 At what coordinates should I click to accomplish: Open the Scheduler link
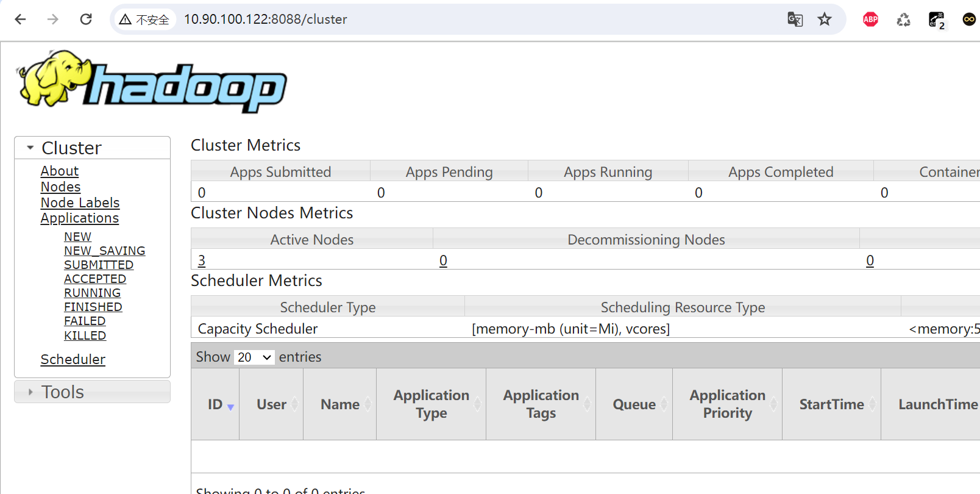click(x=73, y=360)
